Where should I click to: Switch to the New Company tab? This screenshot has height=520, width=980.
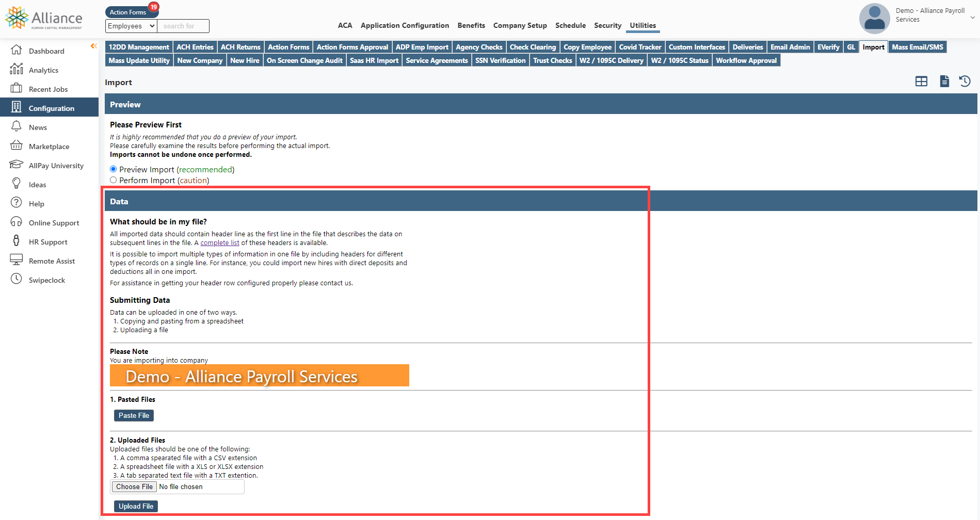pos(200,60)
